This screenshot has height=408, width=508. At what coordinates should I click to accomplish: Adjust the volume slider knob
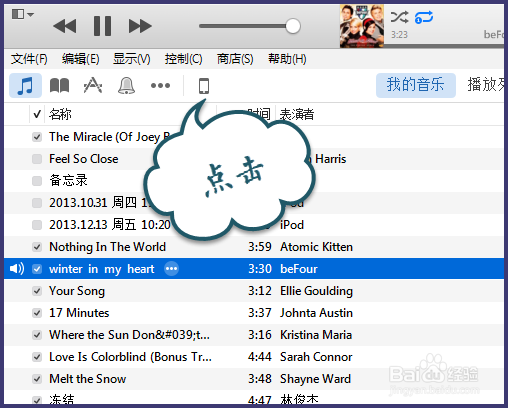[x=293, y=26]
